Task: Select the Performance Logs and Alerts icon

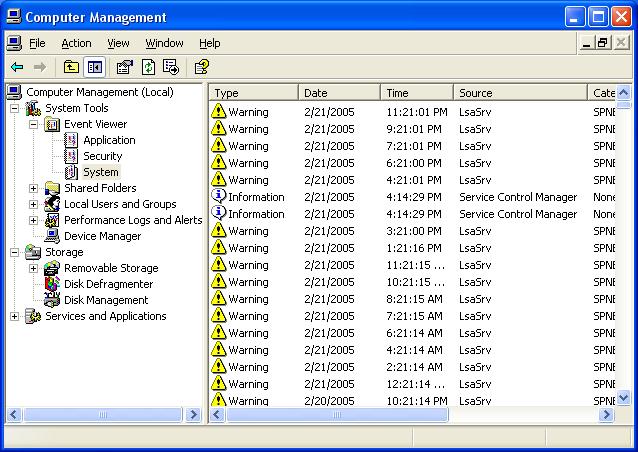Action: click(x=52, y=220)
